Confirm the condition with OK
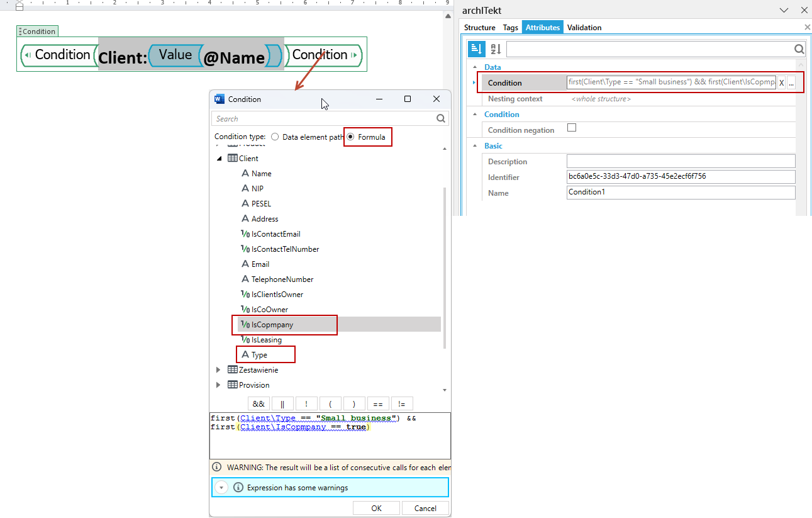Viewport: 812px width, 518px height. coord(377,508)
